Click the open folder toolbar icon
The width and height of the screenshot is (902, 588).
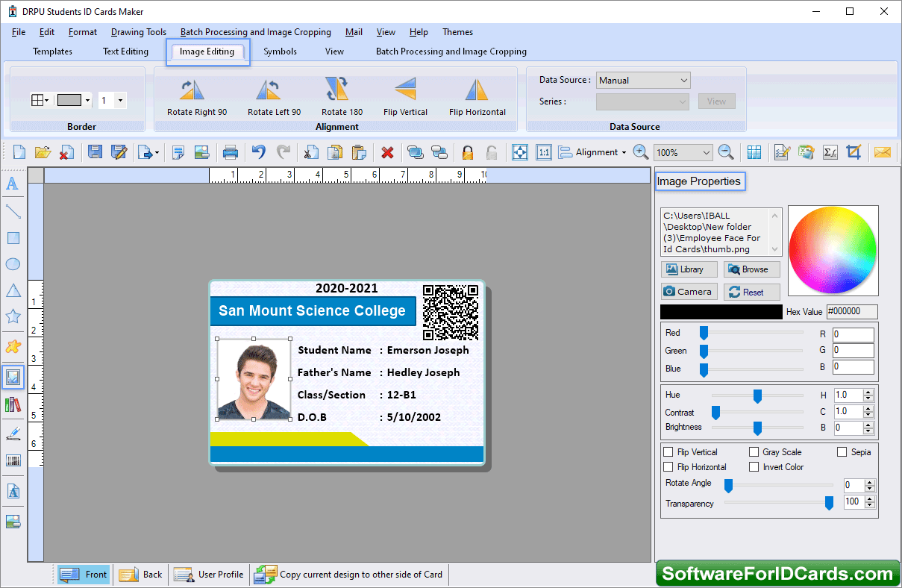(43, 152)
